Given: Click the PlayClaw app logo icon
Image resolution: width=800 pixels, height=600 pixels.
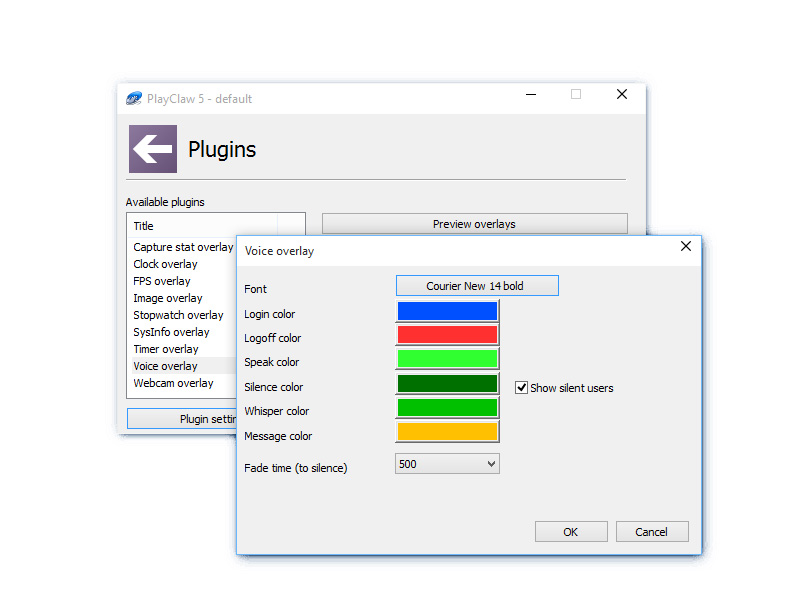Looking at the screenshot, I should (x=134, y=98).
